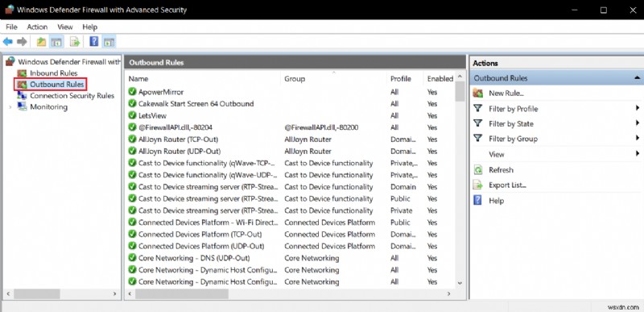This screenshot has width=644, height=312.
Task: Click the rules list scroll-down arrow
Action: coord(460,283)
